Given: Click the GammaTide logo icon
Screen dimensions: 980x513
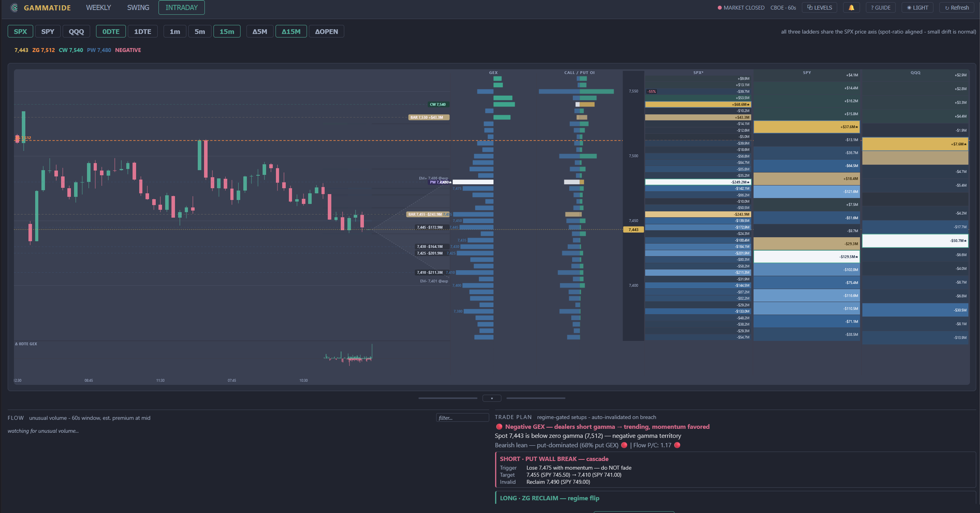Looking at the screenshot, I should coord(14,8).
